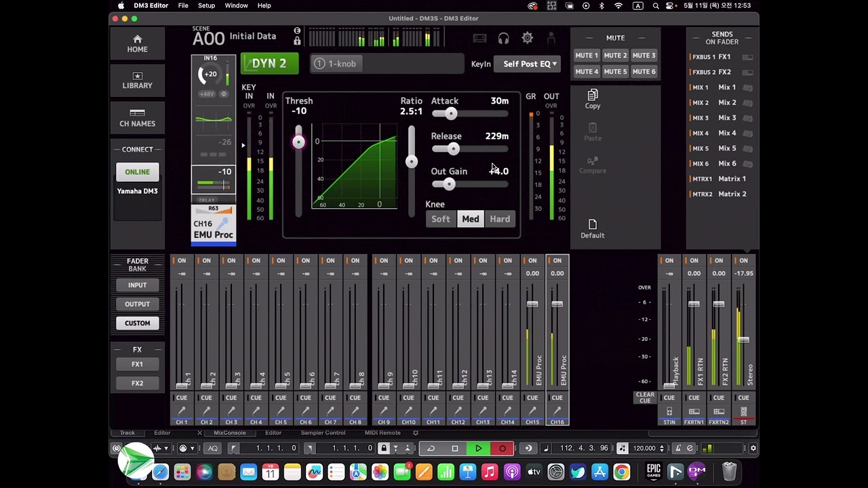Open the tempo 120.000 stepper arrows
Screen dimensions: 868x488
(662, 448)
